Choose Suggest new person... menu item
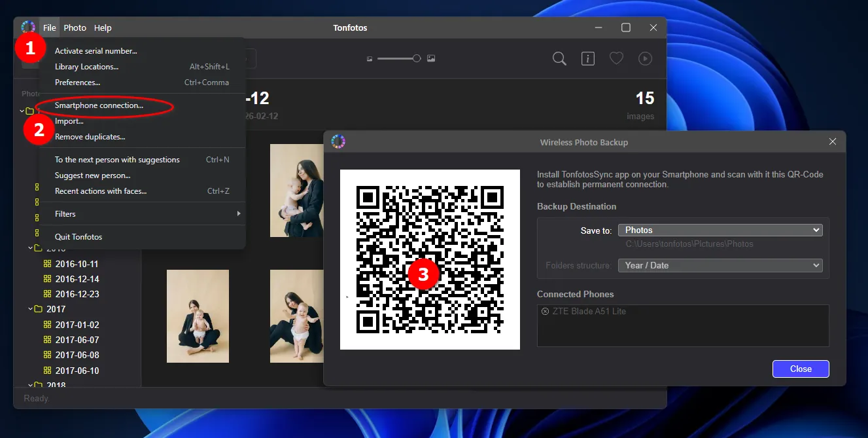The image size is (868, 438). pyautogui.click(x=142, y=175)
